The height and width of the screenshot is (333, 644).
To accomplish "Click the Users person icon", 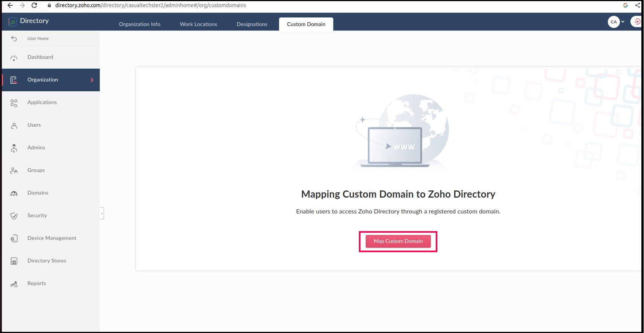I will coord(14,126).
